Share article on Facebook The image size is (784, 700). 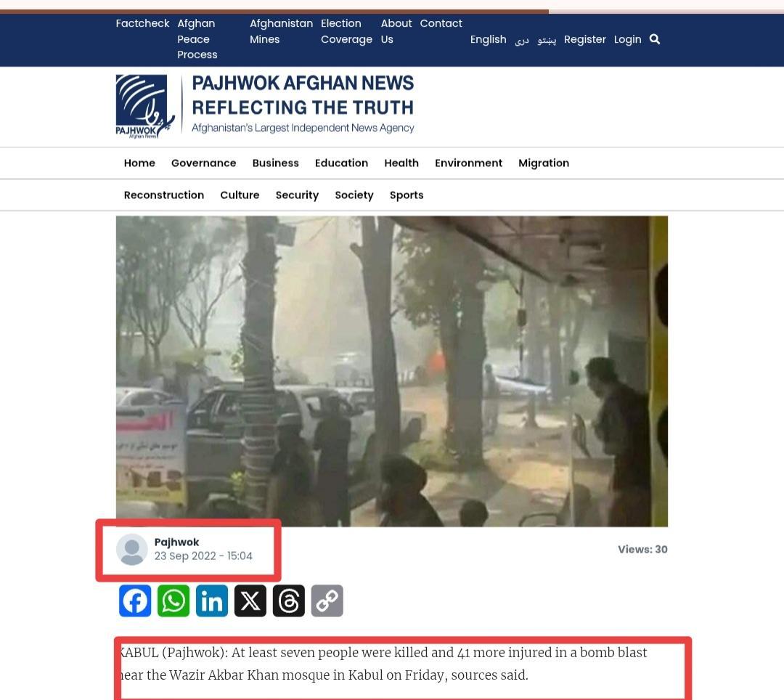coord(135,601)
